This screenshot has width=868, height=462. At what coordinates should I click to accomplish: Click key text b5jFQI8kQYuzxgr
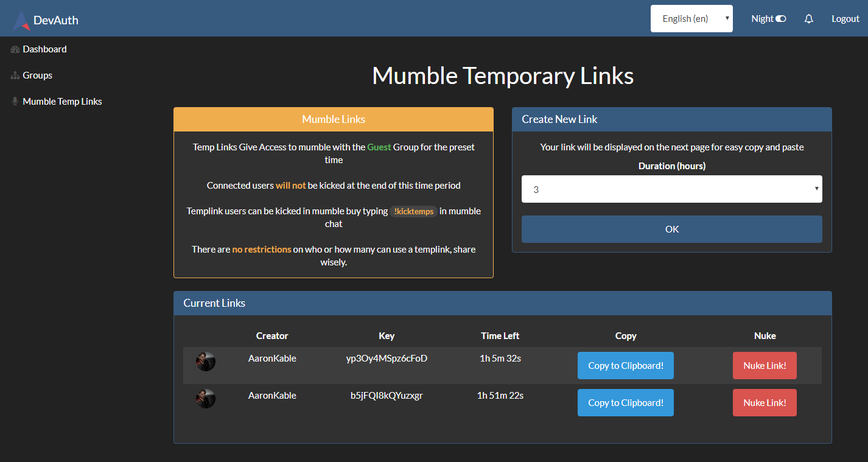point(387,396)
